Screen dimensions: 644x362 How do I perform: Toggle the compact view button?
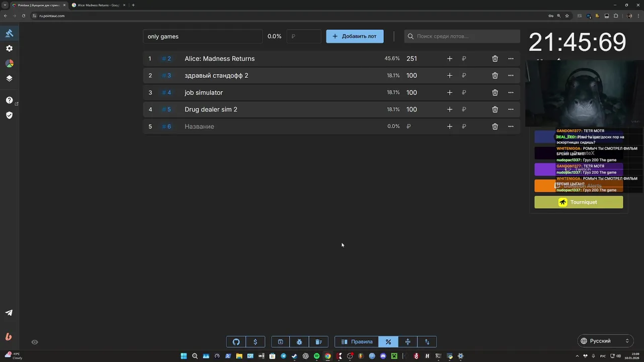(x=408, y=342)
